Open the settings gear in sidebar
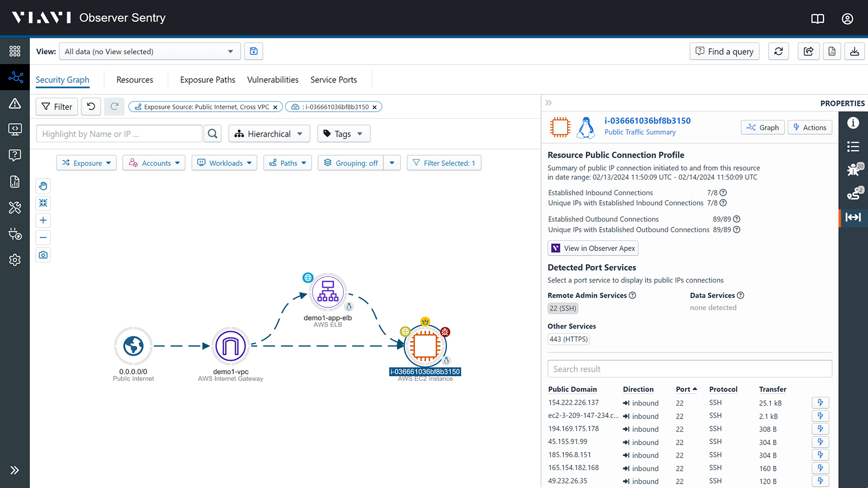 15,260
